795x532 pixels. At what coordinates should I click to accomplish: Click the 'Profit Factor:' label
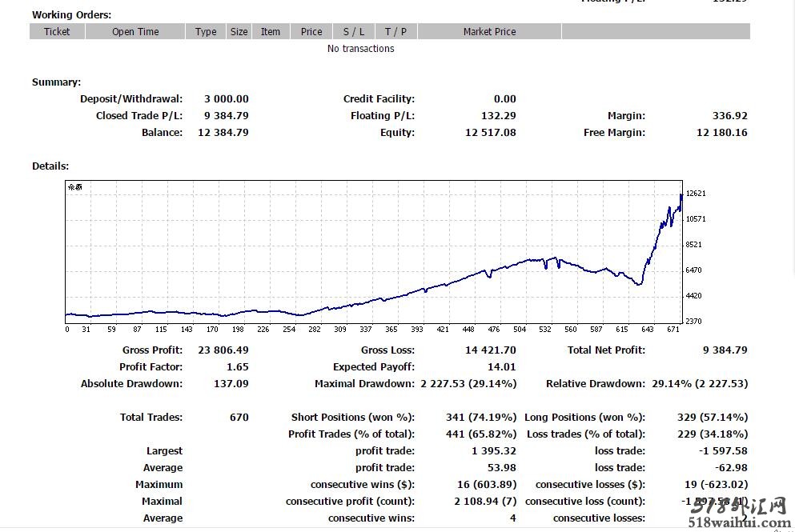tap(151, 367)
